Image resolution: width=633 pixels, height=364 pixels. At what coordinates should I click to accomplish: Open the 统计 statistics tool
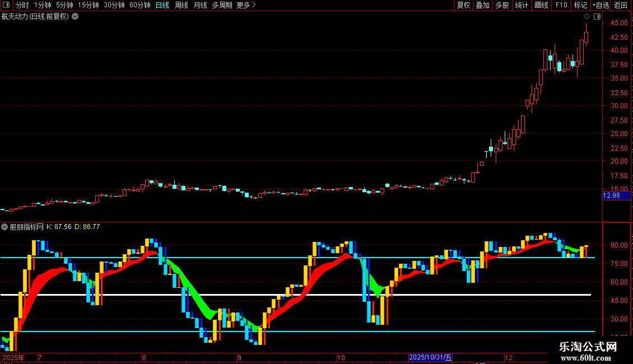[522, 5]
